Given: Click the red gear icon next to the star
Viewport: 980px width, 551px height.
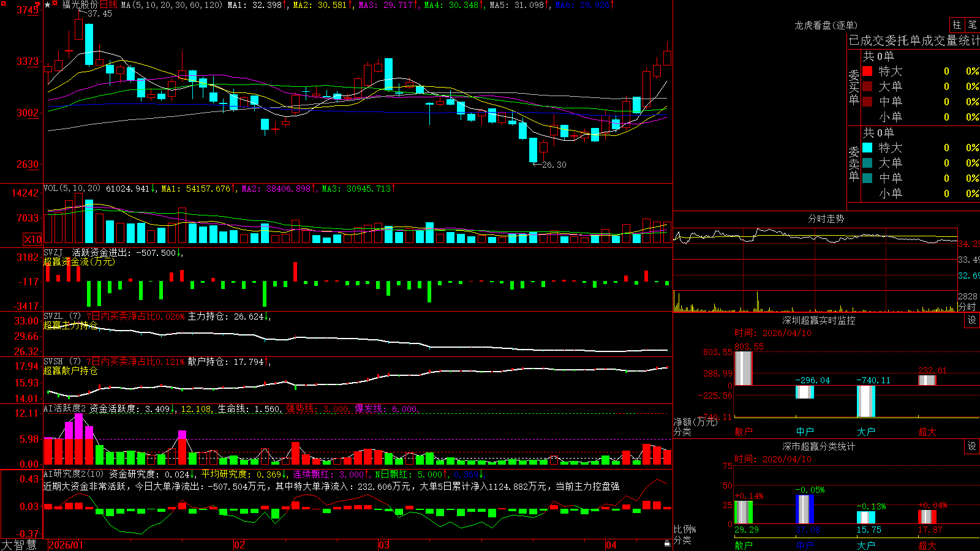Looking at the screenshot, I should click(x=55, y=4).
